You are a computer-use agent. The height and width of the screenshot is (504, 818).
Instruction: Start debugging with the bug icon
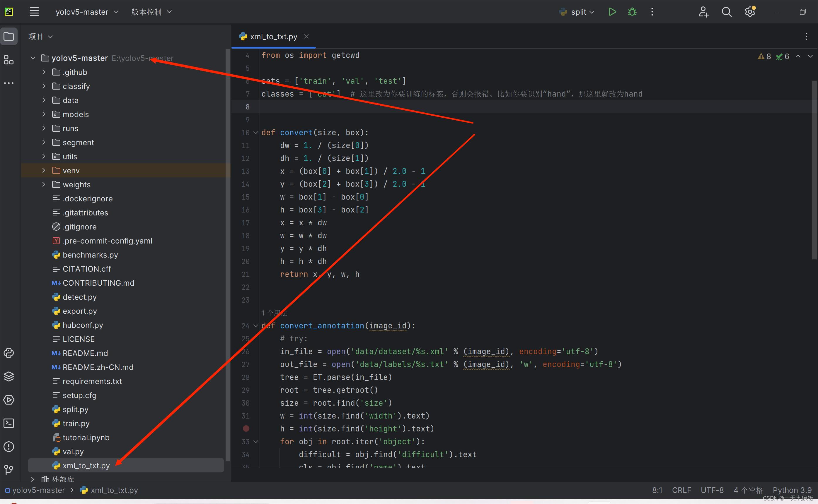[632, 12]
